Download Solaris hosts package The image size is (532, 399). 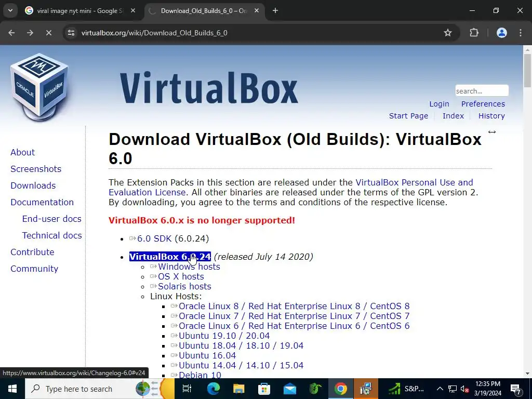coord(184,286)
